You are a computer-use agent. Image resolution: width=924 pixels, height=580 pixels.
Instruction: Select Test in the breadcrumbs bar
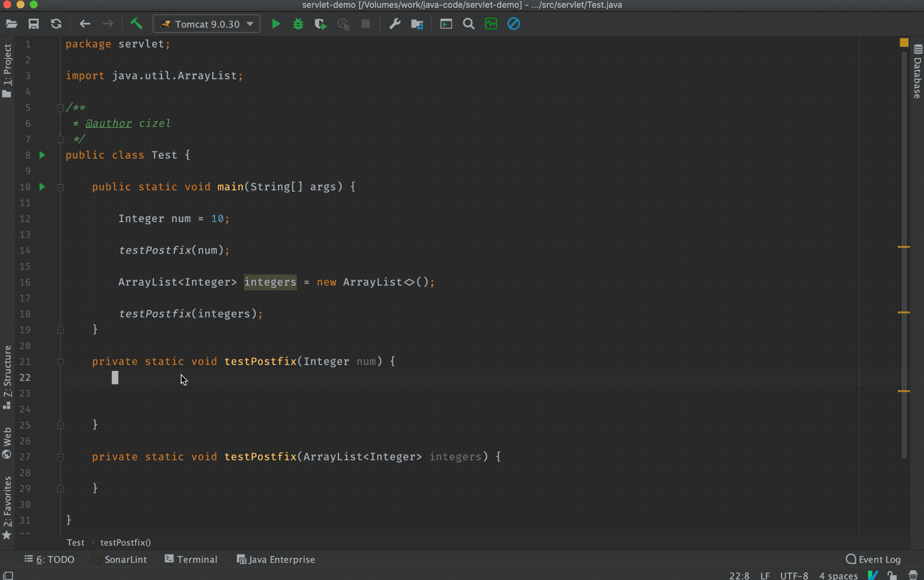point(76,542)
